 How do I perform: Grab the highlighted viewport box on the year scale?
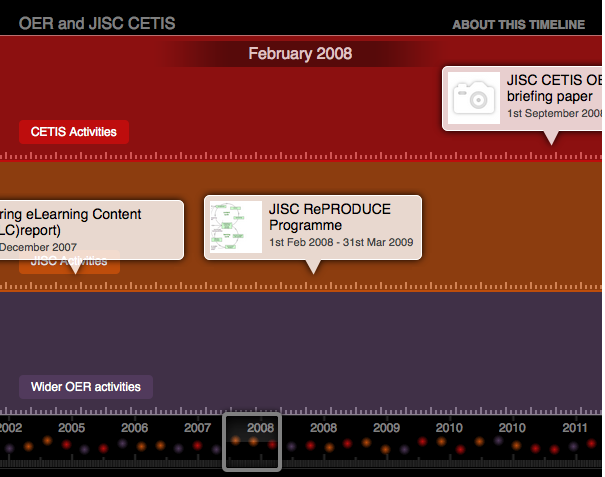(252, 442)
